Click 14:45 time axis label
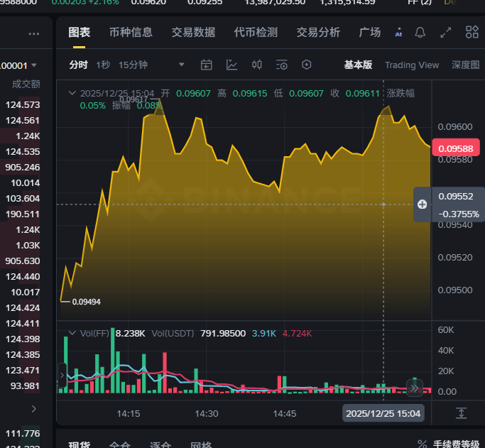 tap(285, 414)
